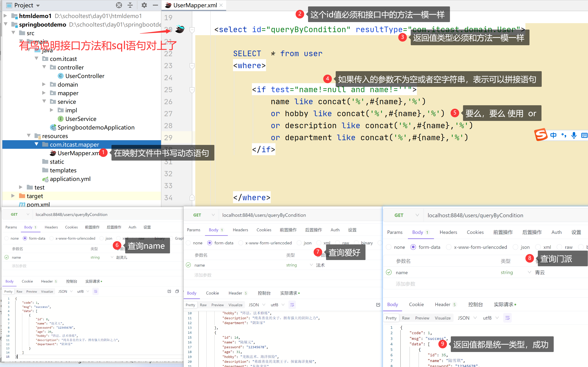Select the form-data radio in 法术 request panel
The height and width of the screenshot is (367, 588).
click(210, 243)
